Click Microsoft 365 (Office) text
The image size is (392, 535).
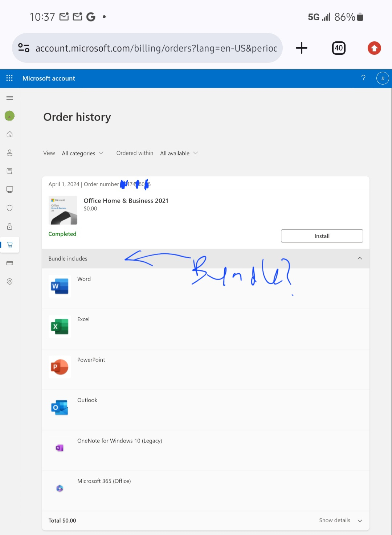click(104, 481)
